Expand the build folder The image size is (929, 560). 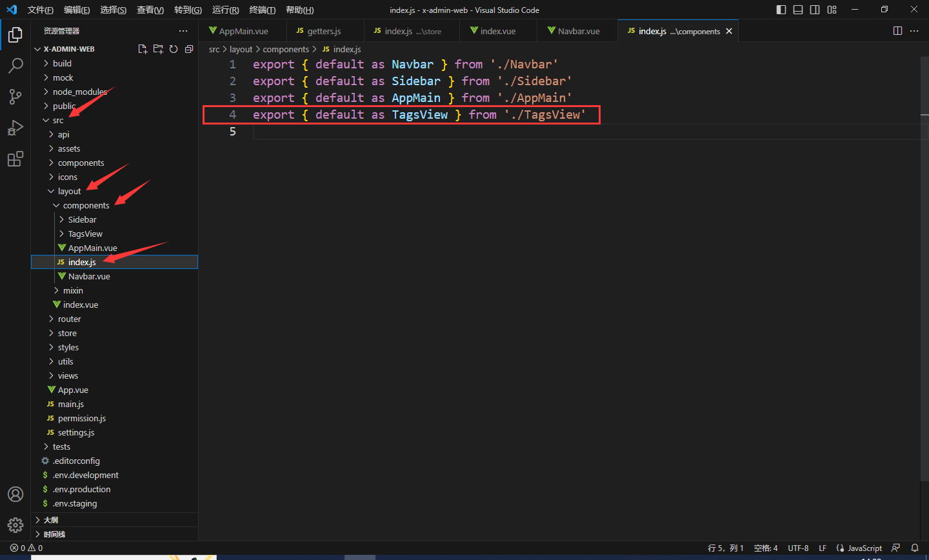tap(115, 63)
